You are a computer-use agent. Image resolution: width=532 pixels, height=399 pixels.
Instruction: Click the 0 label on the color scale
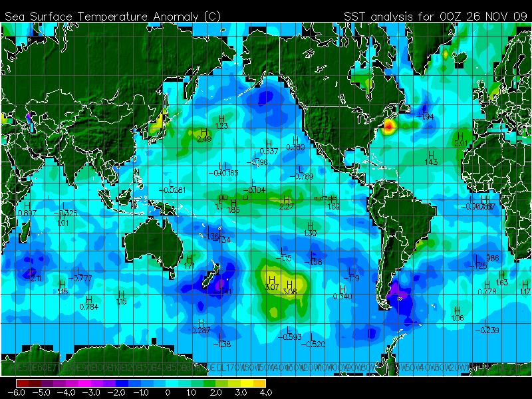[166, 393]
